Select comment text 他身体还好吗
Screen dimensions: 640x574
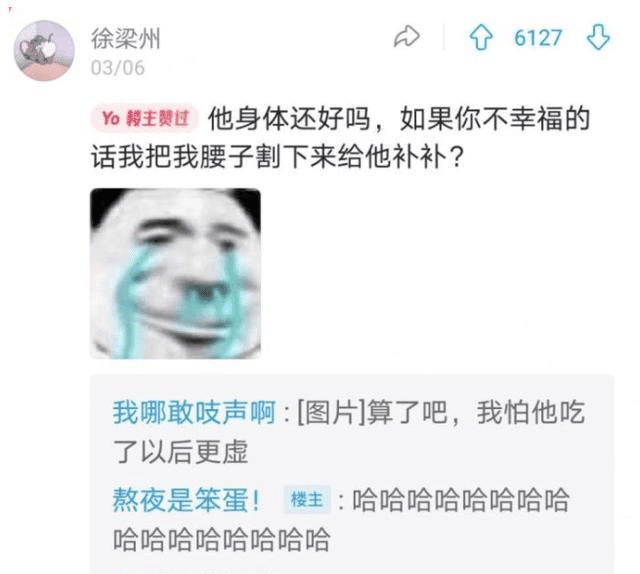(x=289, y=118)
